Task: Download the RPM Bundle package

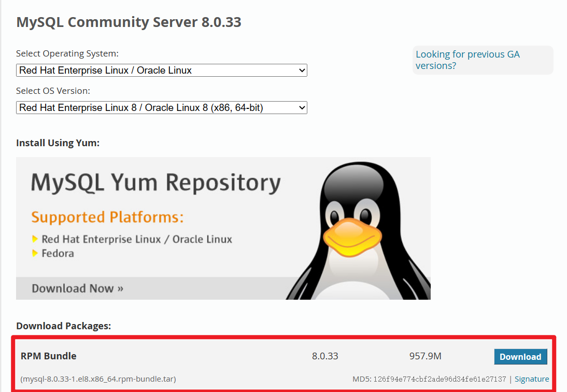Action: click(520, 357)
